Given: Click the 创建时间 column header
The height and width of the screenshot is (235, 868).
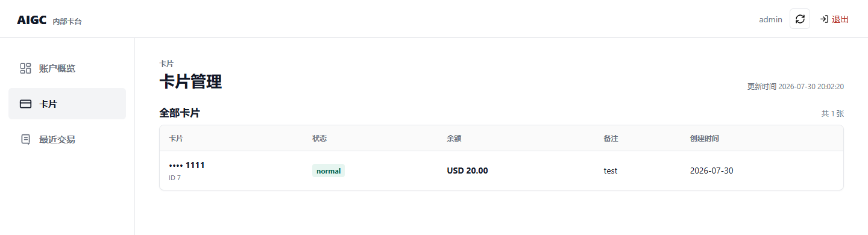Looking at the screenshot, I should pos(704,139).
